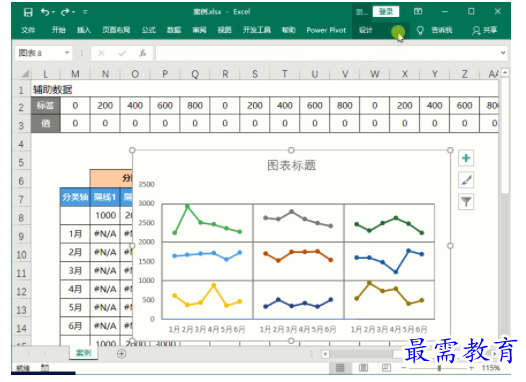Customize the Quick Access Toolbar dropdown
The height and width of the screenshot is (382, 526).
[85, 12]
